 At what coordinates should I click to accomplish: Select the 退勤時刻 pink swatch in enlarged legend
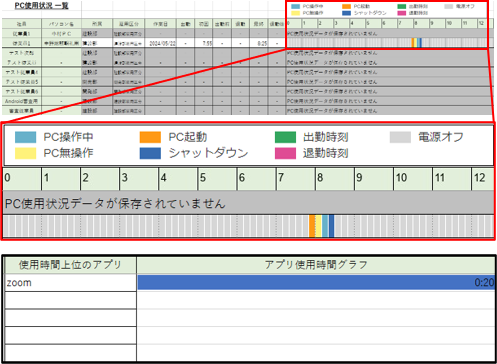(x=285, y=153)
